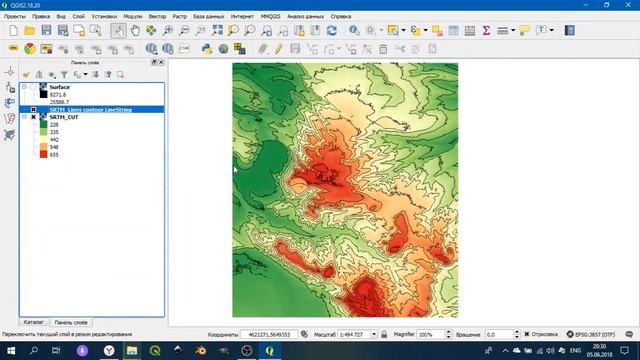Viewport: 640px width, 360px height.
Task: Open the Слой menu
Action: click(78, 16)
